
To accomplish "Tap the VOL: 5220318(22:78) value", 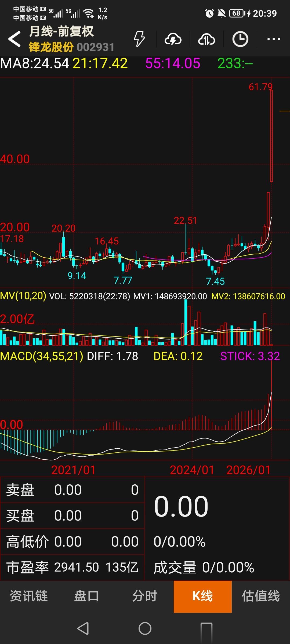I will pos(90,296).
